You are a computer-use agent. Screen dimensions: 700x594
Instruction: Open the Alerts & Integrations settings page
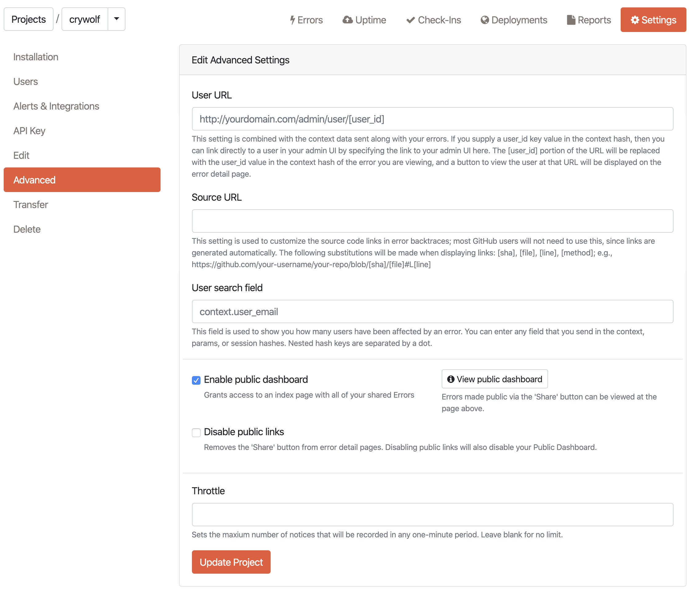[x=56, y=106]
